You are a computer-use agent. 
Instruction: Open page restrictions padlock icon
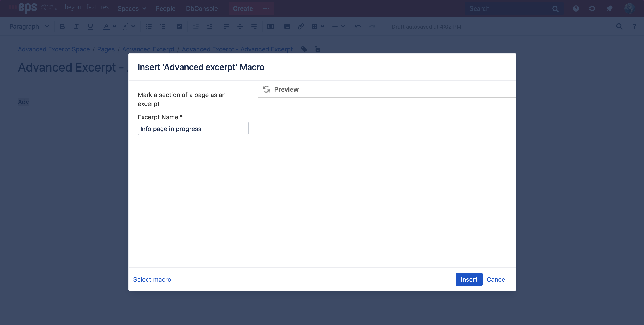click(317, 49)
